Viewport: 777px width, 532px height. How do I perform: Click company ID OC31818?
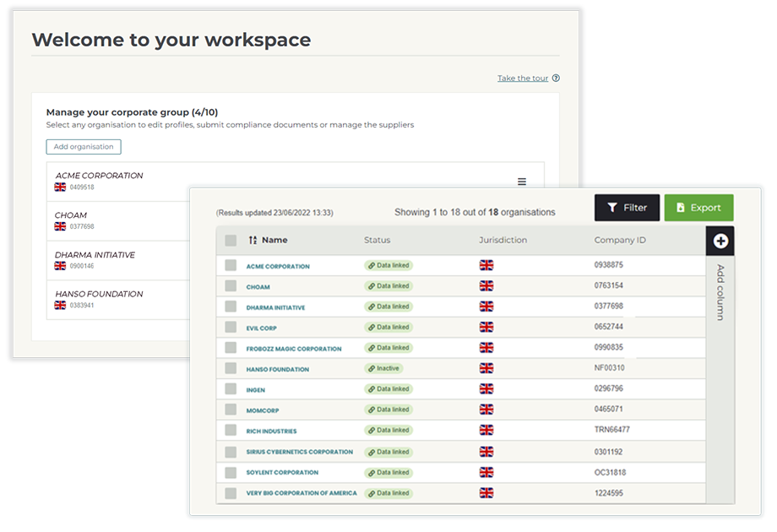point(610,473)
